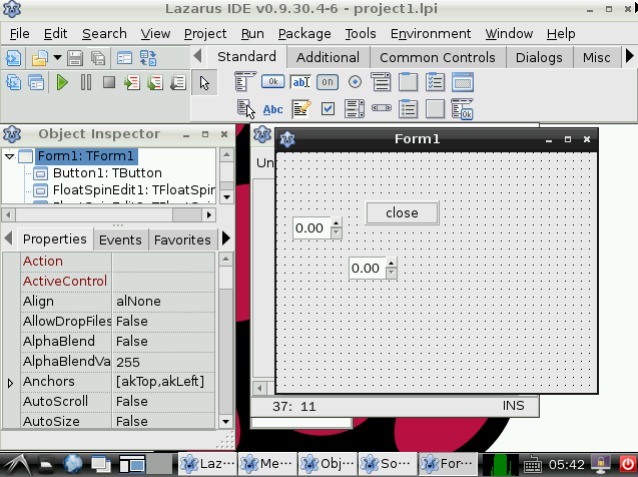The height and width of the screenshot is (477, 638).
Task: Open the Package menu
Action: [304, 33]
